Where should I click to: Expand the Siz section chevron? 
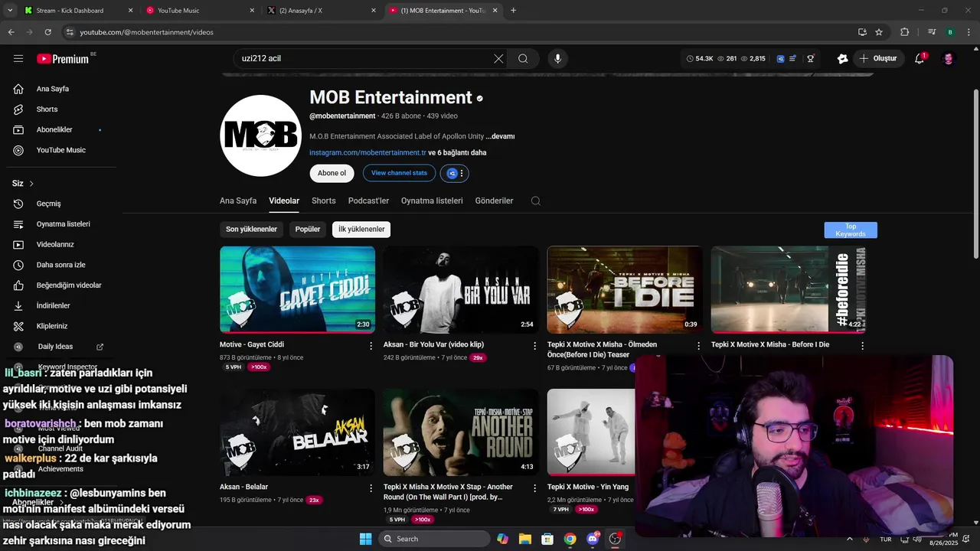click(x=31, y=184)
